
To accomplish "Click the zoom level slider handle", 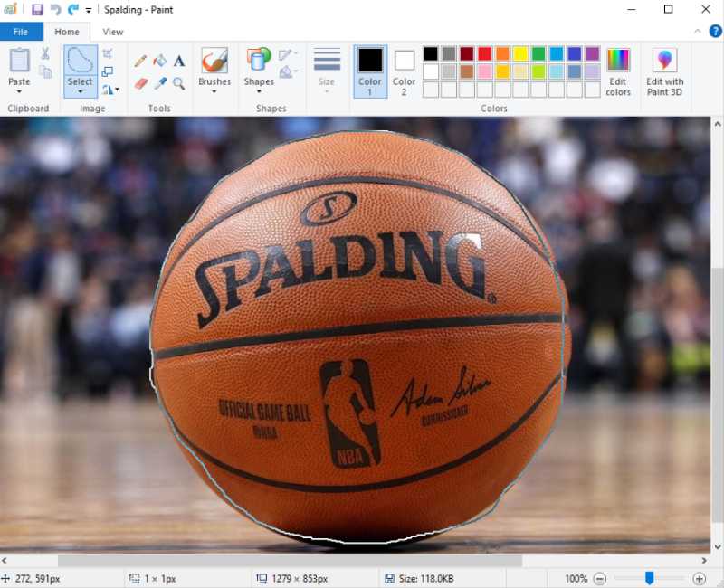I will click(x=650, y=578).
